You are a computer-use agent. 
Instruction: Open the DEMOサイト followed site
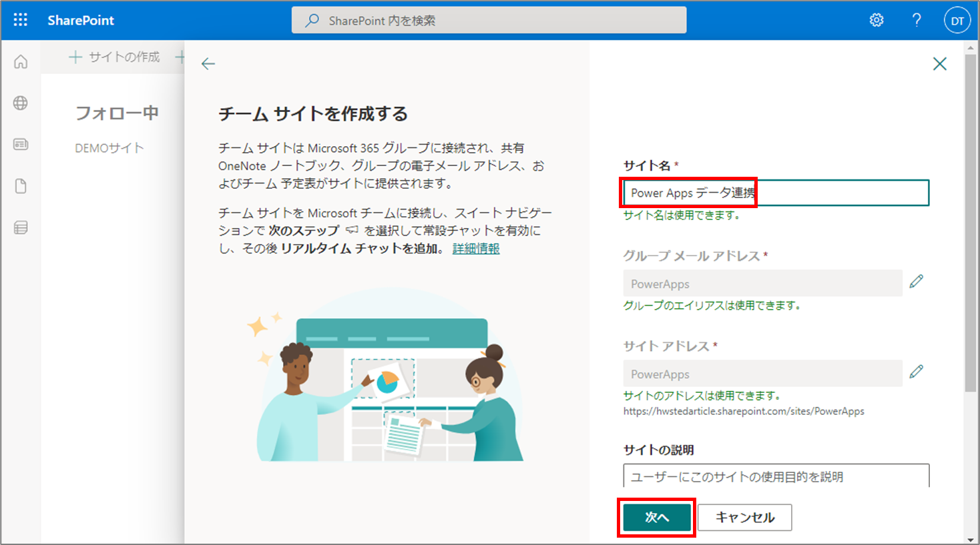pyautogui.click(x=109, y=148)
